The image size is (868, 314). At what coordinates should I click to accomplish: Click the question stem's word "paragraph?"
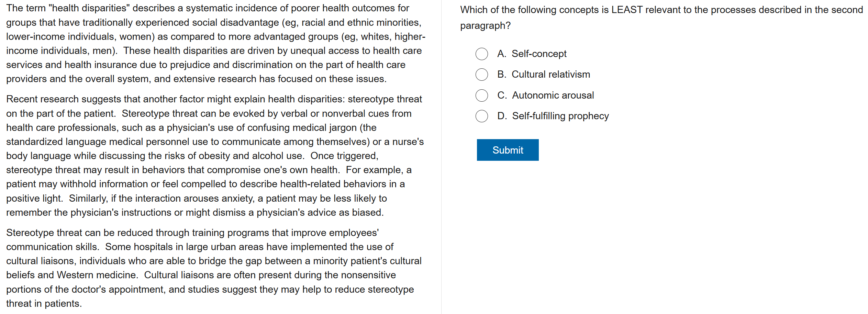(485, 26)
